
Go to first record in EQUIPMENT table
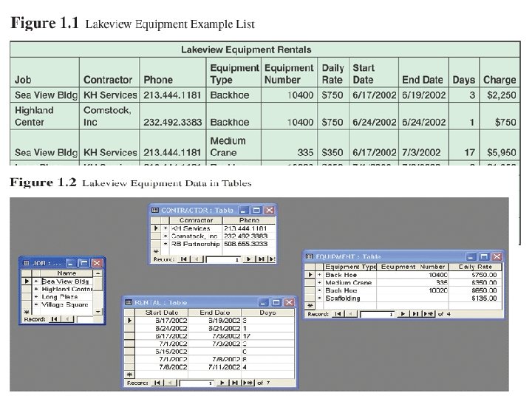point(338,314)
